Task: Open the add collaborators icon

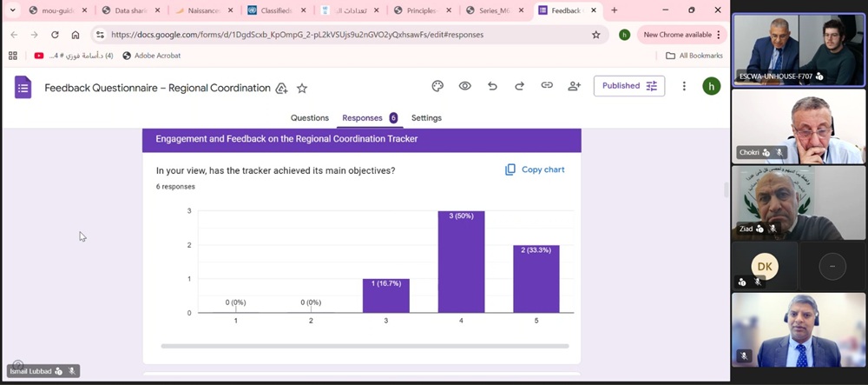Action: (x=574, y=86)
